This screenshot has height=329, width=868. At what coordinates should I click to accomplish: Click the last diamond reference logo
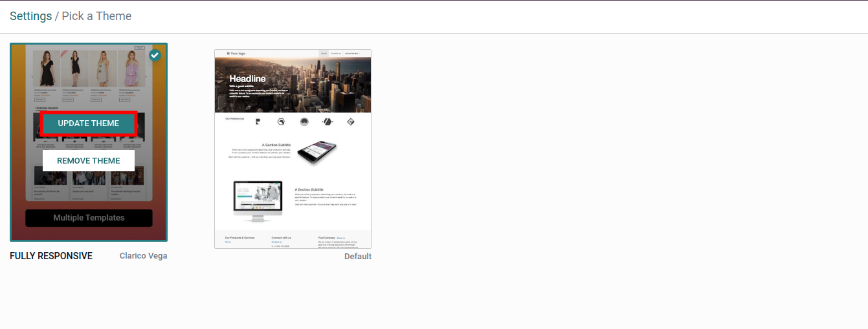(x=350, y=122)
